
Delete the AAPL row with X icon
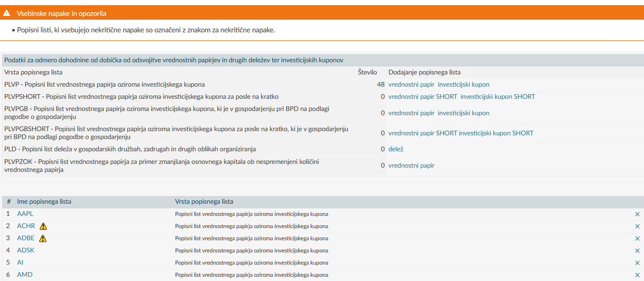point(637,214)
